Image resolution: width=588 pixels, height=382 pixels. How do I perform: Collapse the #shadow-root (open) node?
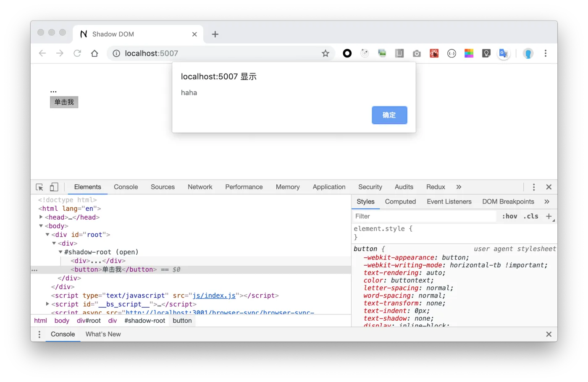pos(60,252)
